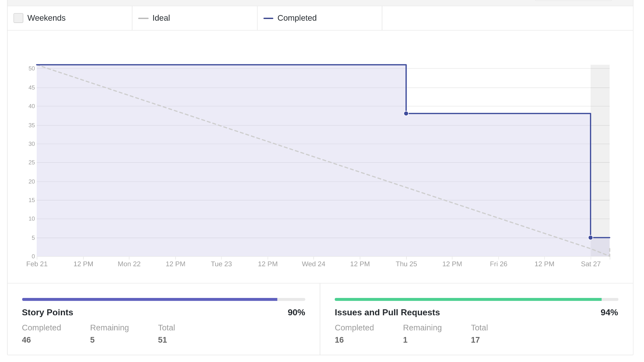This screenshot has height=362, width=644.
Task: Click the 15 y-axis label
Action: tap(32, 200)
